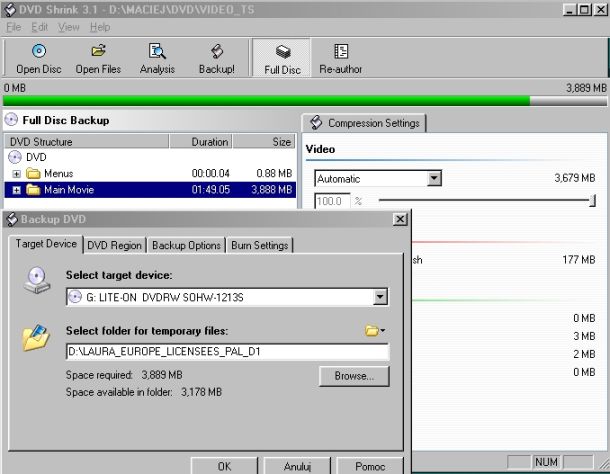The height and width of the screenshot is (474, 610).
Task: Open the target device dropdown arrow
Action: [x=380, y=297]
